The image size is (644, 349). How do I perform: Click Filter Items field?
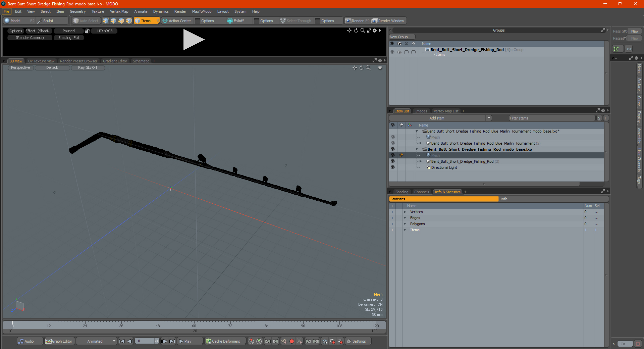tap(552, 118)
